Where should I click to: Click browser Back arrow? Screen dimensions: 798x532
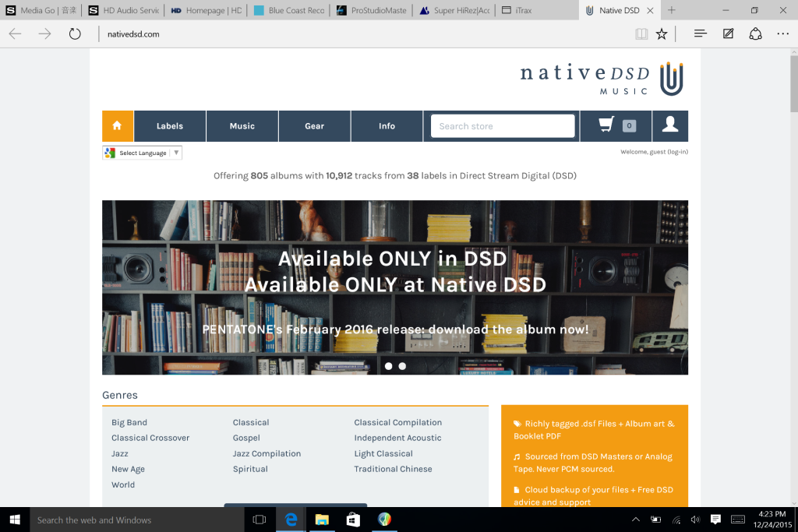point(16,34)
